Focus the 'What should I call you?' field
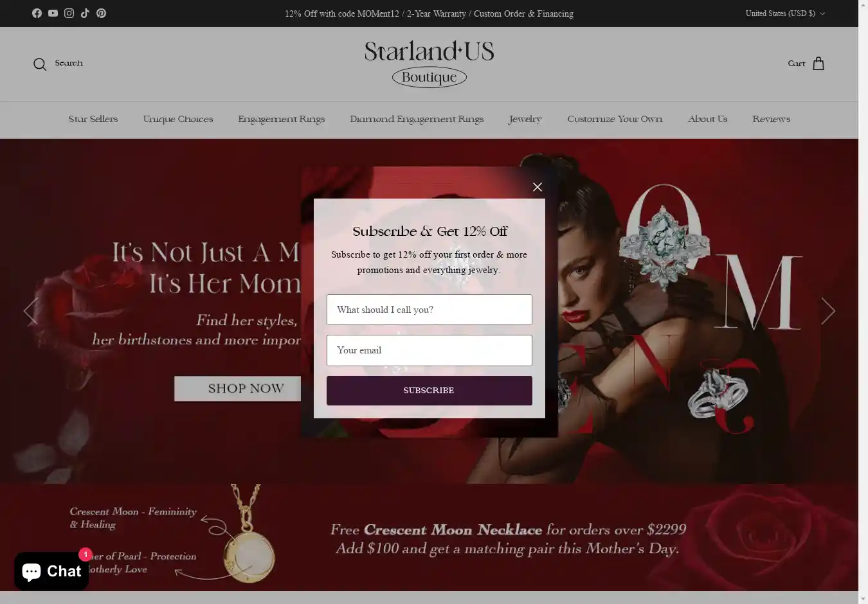Screen dimensions: 868x604 (x=429, y=310)
